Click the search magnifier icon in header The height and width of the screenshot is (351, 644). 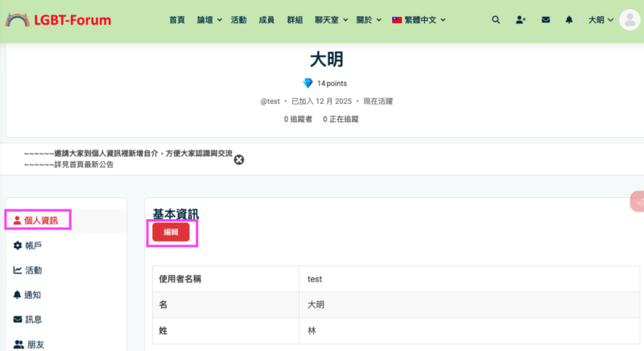pos(496,20)
